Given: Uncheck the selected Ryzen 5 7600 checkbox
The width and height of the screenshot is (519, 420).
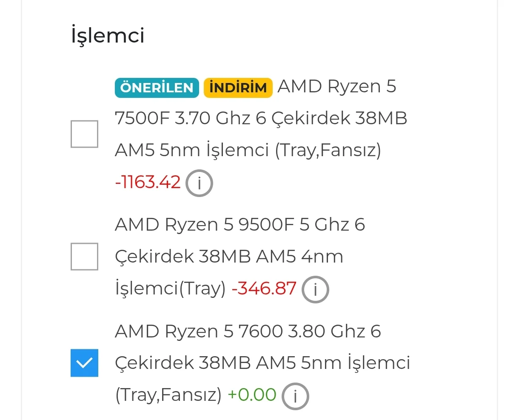Looking at the screenshot, I should coord(84,363).
